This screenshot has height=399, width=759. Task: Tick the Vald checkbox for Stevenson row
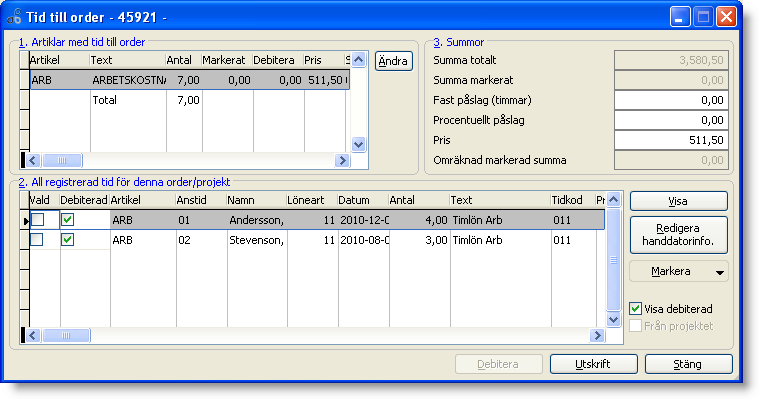point(37,240)
